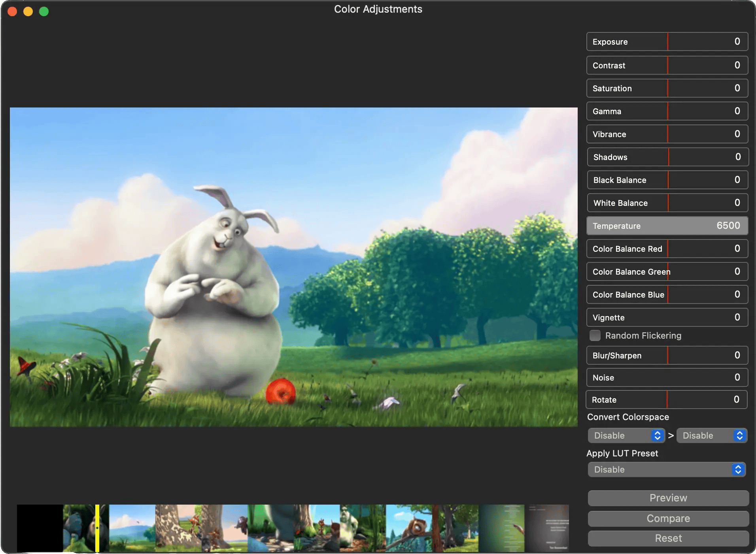Open the target colorspace Disable dropdown

click(x=712, y=435)
